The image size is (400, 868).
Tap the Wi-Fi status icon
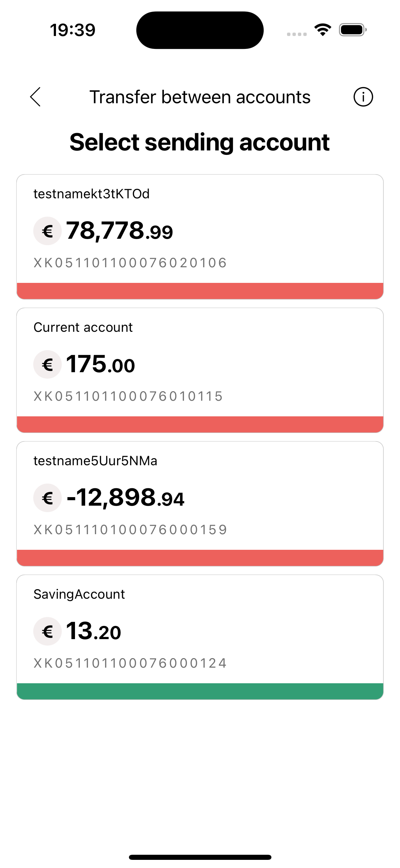323,30
